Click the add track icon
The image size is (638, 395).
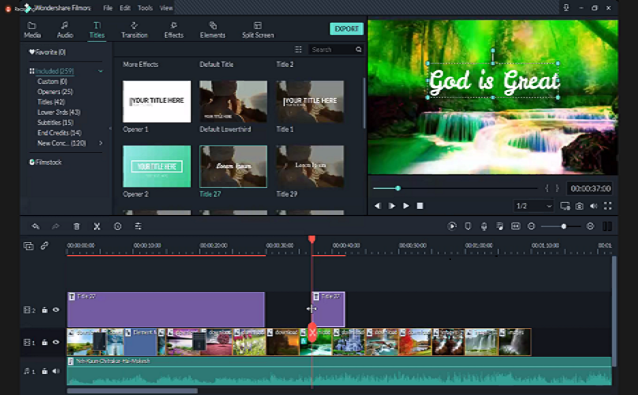pyautogui.click(x=28, y=246)
